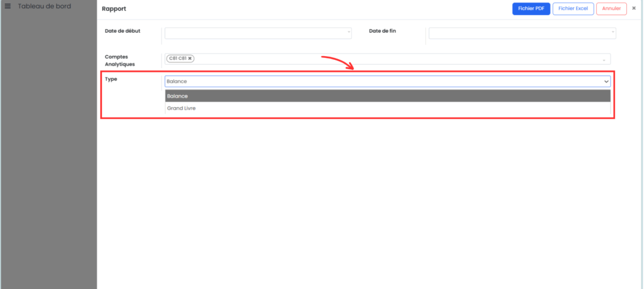Remove the CB1 CB1 tag
The image size is (644, 289).
tap(190, 59)
